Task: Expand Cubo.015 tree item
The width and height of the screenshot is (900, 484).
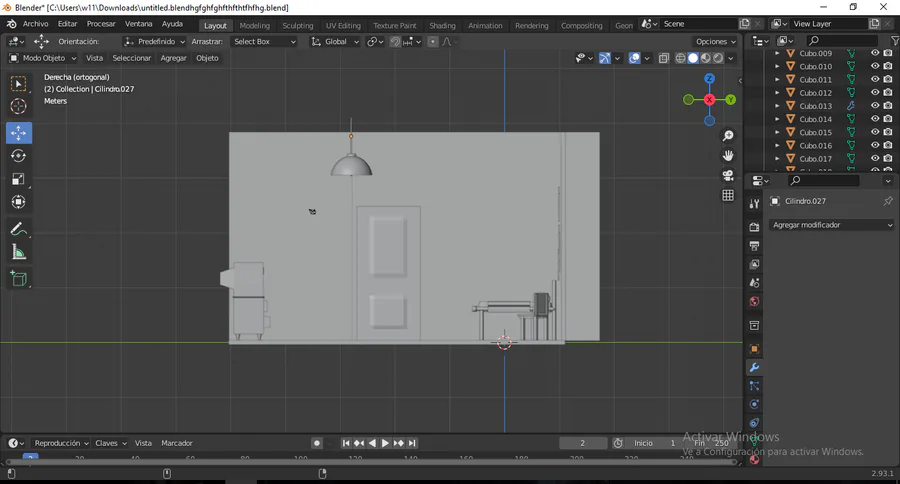Action: click(777, 132)
